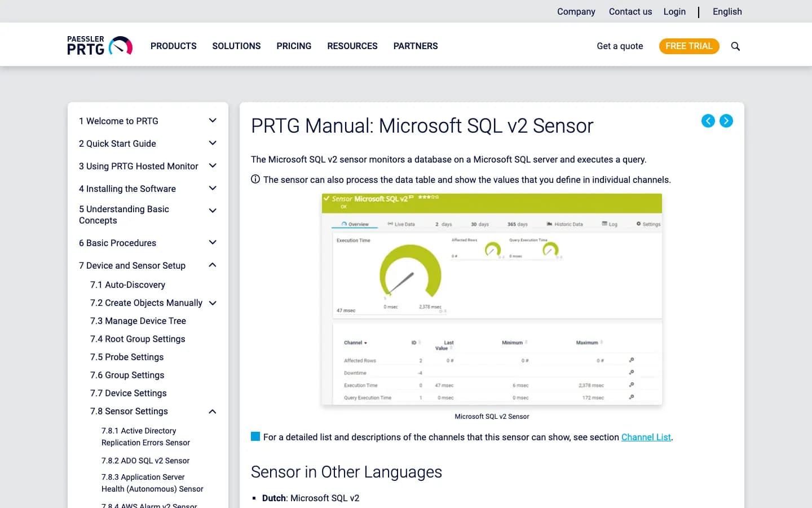Click Get a quote
The image size is (812, 508).
pyautogui.click(x=620, y=46)
